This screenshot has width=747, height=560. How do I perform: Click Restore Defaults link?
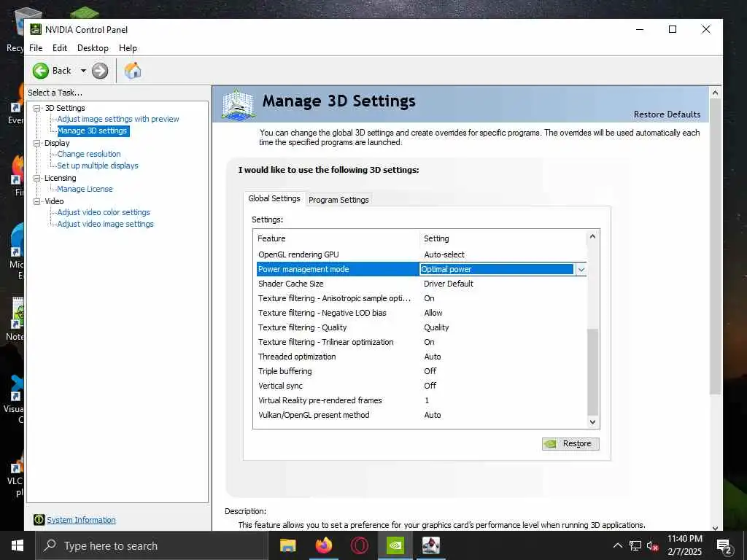667,114
